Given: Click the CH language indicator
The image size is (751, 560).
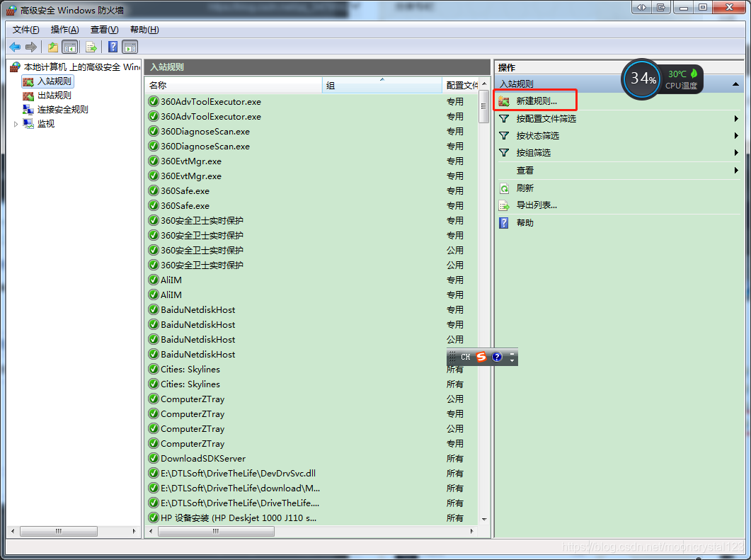Looking at the screenshot, I should [466, 357].
